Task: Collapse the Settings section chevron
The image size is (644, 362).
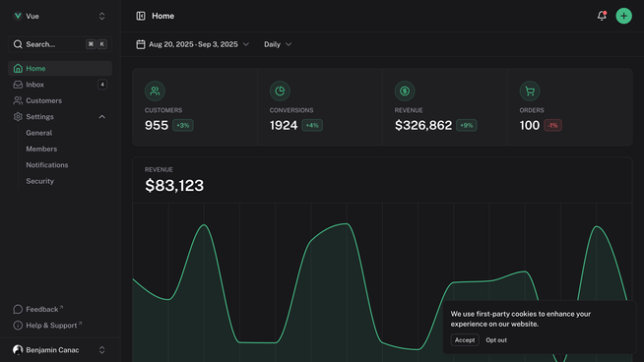Action: 101,116
